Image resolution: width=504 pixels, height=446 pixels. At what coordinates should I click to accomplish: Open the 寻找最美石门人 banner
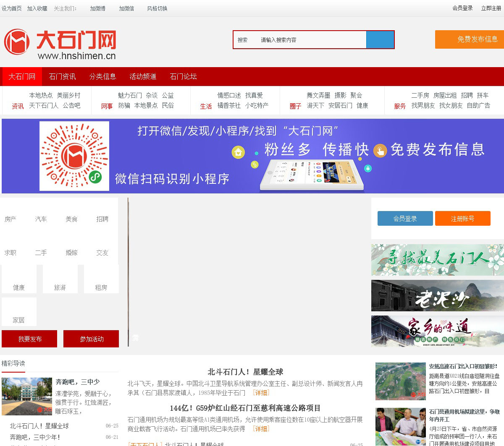point(437,260)
